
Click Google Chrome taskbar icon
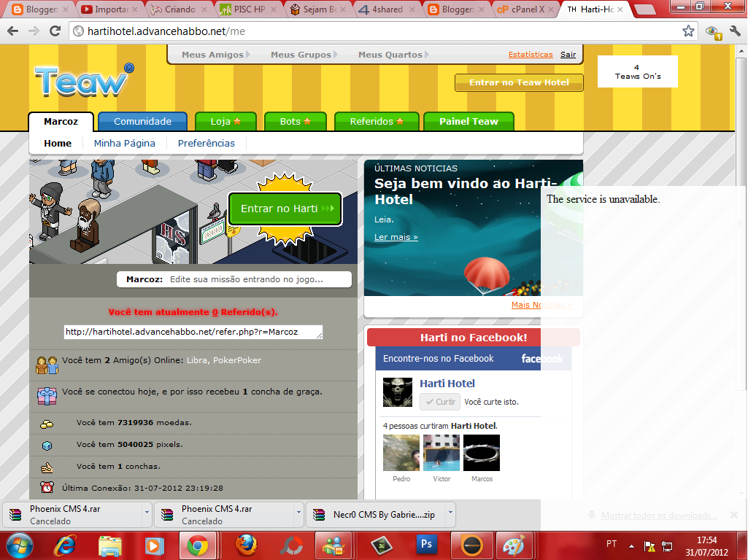pyautogui.click(x=197, y=545)
